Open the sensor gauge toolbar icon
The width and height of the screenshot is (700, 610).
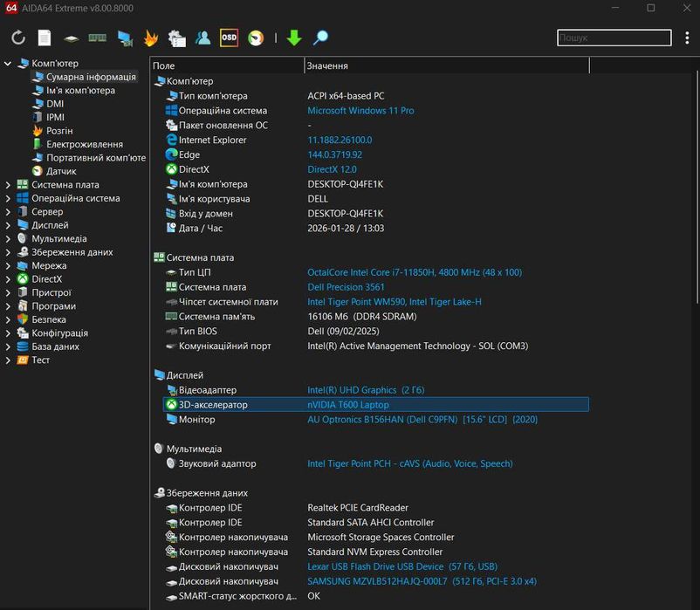256,38
